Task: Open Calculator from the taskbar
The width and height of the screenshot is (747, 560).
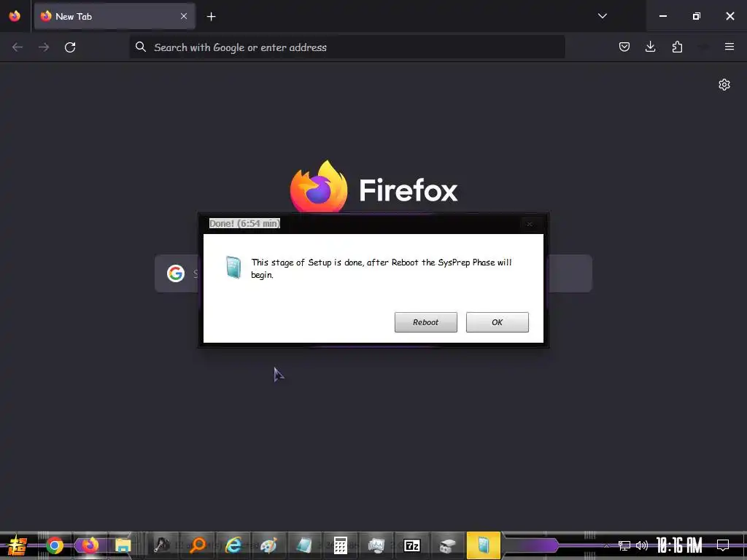Action: 340,545
